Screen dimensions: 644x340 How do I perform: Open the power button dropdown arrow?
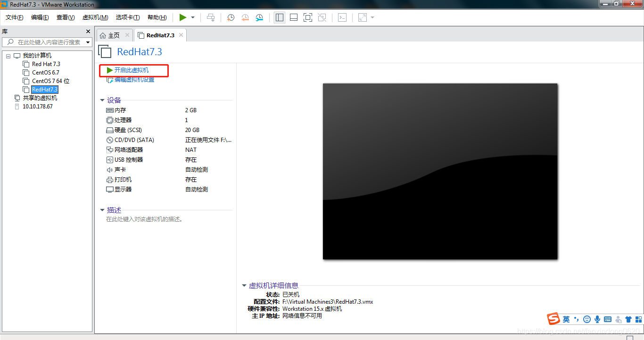tap(191, 17)
